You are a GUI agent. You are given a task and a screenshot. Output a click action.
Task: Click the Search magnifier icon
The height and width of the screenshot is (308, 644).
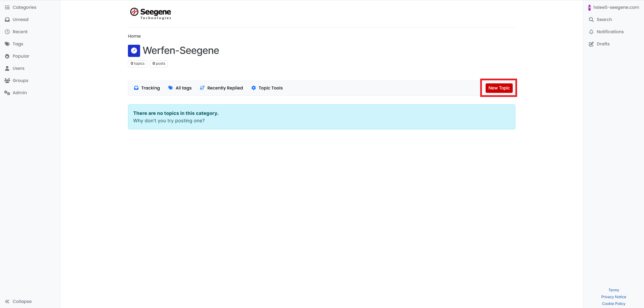click(x=591, y=20)
